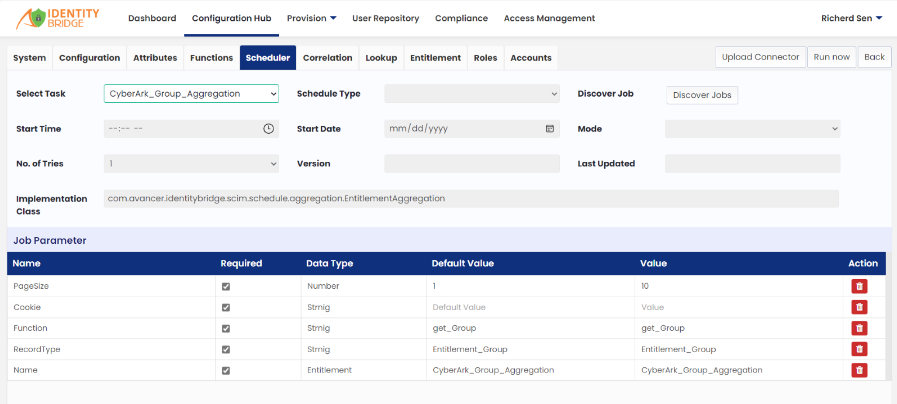
Task: Click the Run now button
Action: (832, 57)
